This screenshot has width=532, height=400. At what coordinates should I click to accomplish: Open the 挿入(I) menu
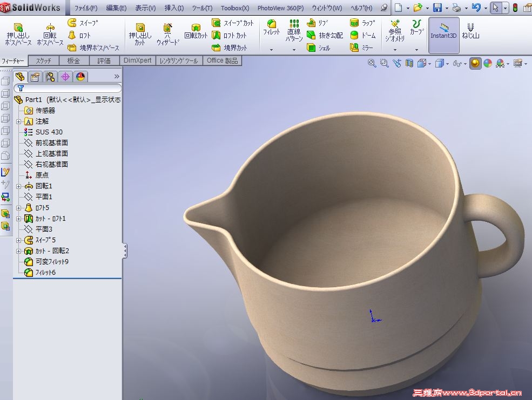(x=174, y=8)
